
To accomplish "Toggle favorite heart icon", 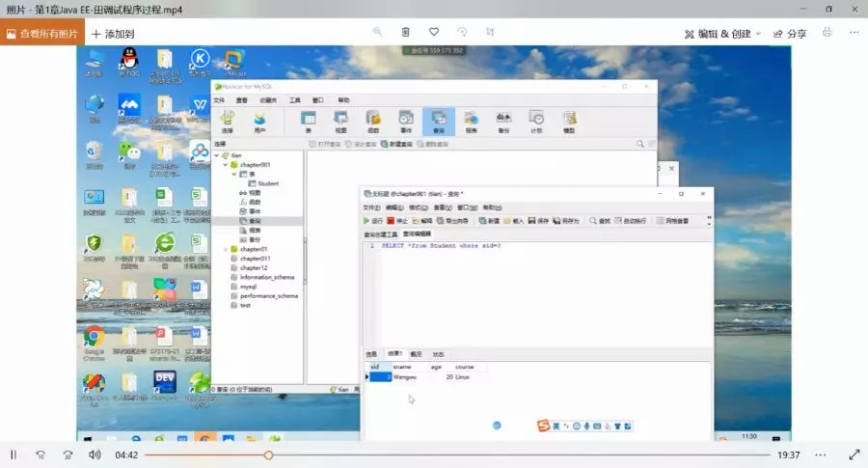I will [434, 33].
